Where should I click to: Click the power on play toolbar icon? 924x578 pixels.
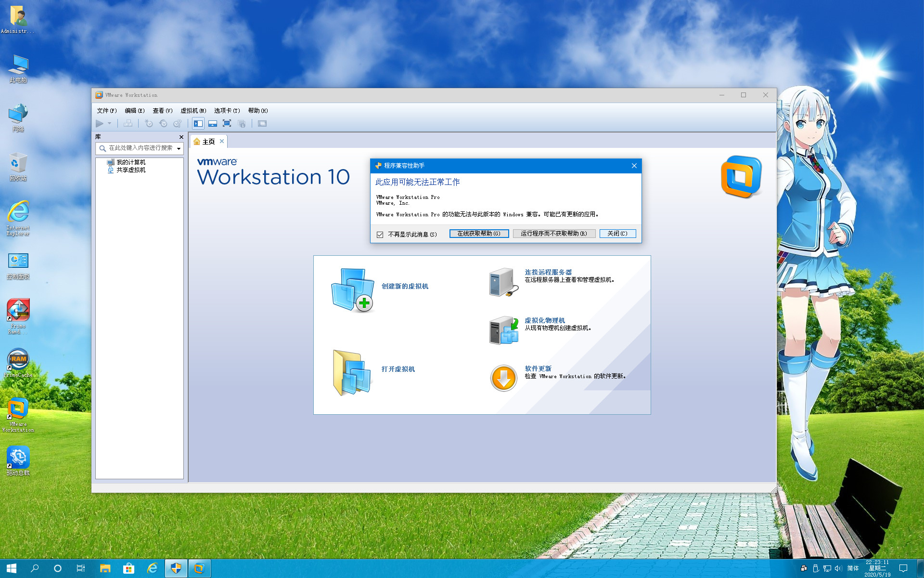[100, 124]
